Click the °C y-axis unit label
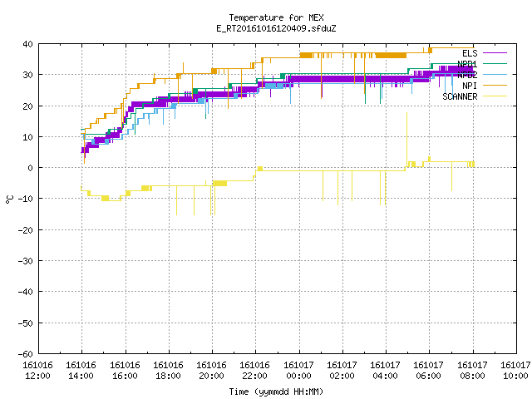Image resolution: width=532 pixels, height=399 pixels. (x=9, y=199)
